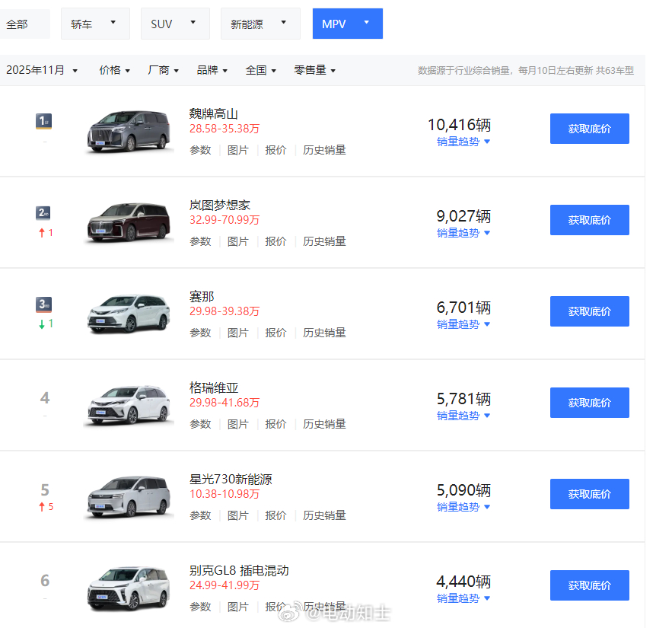View 参数 for 别克GL8 插电混动

pos(200,607)
